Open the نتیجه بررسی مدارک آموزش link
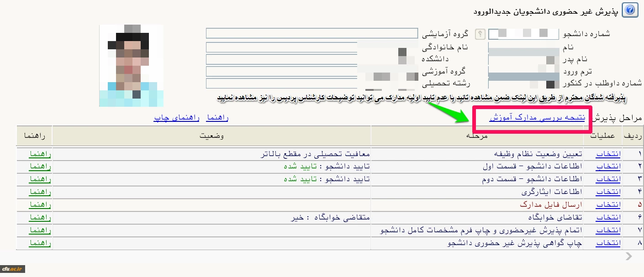 coord(537,118)
